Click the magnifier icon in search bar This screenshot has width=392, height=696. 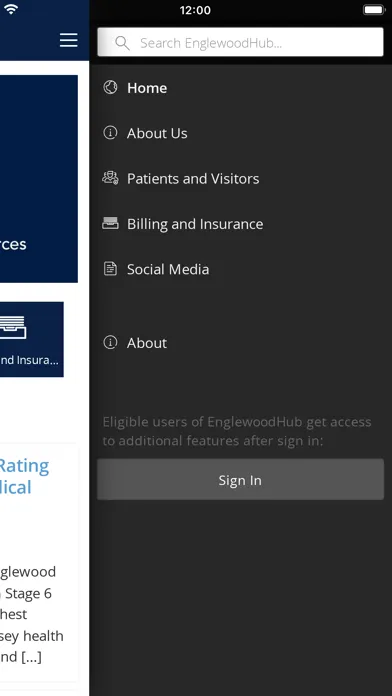point(122,43)
